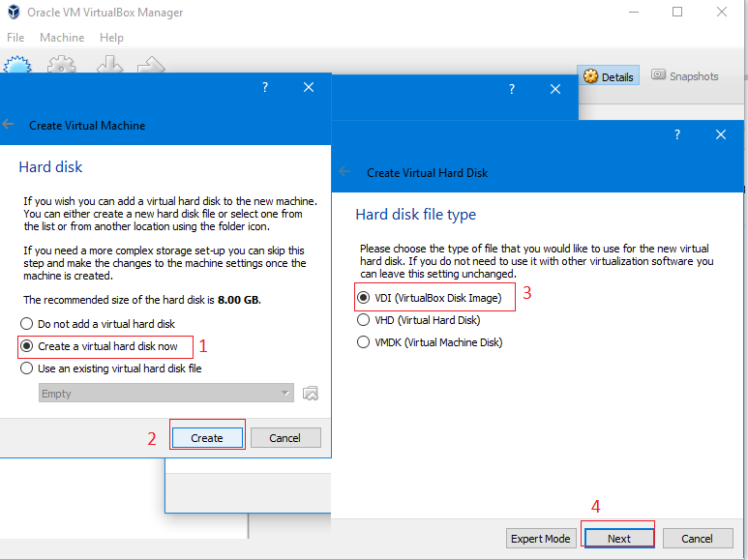Cancel the Create Virtual Hard Disk dialog
The image size is (748, 560).
pos(698,539)
